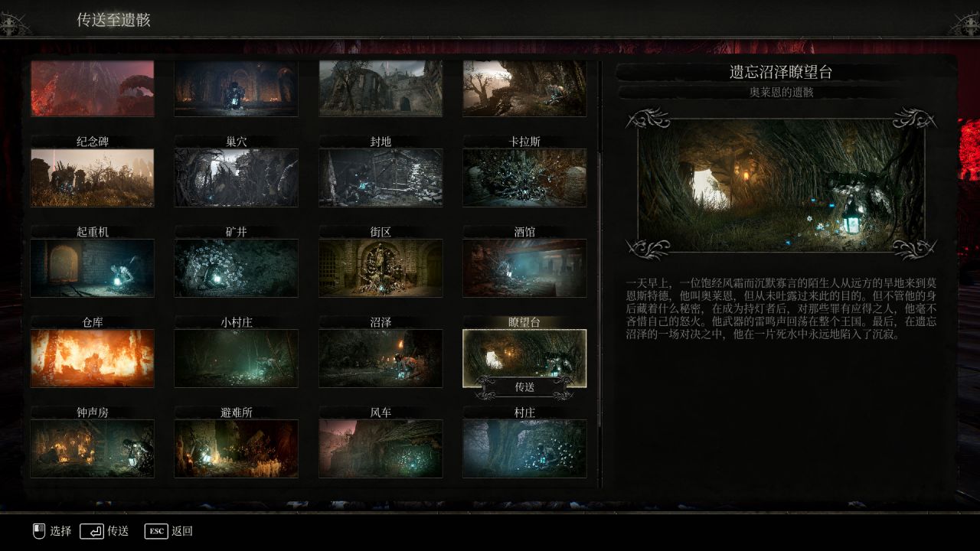
Task: Choose the 小村庄 vestige thumbnail
Action: [237, 358]
